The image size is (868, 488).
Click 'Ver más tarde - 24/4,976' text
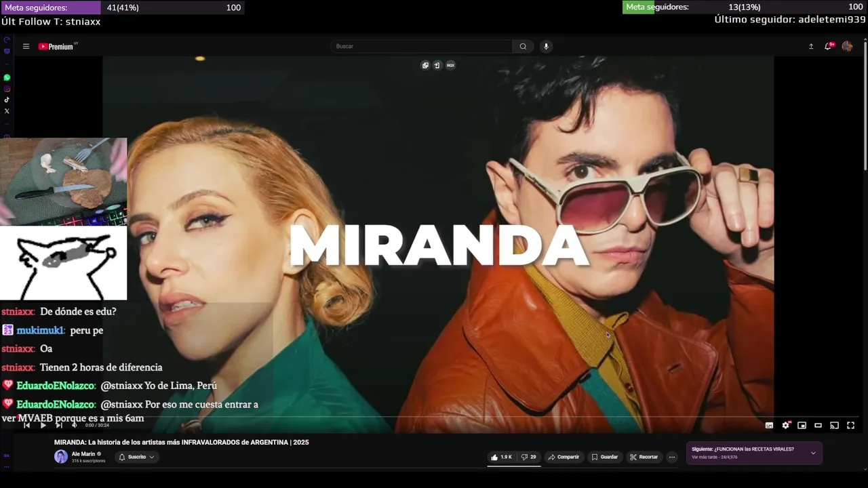714,457
